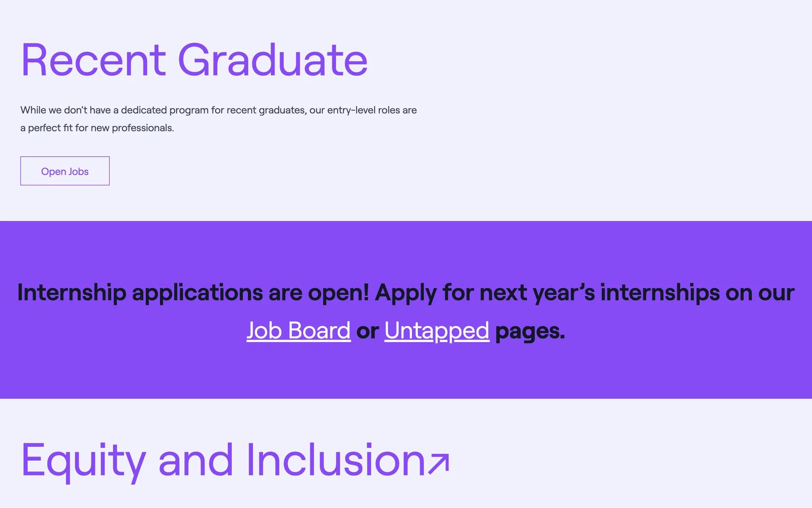Screen dimensions: 812x508
Task: Click "Internship applications are open!" banner text
Action: pyautogui.click(x=193, y=293)
